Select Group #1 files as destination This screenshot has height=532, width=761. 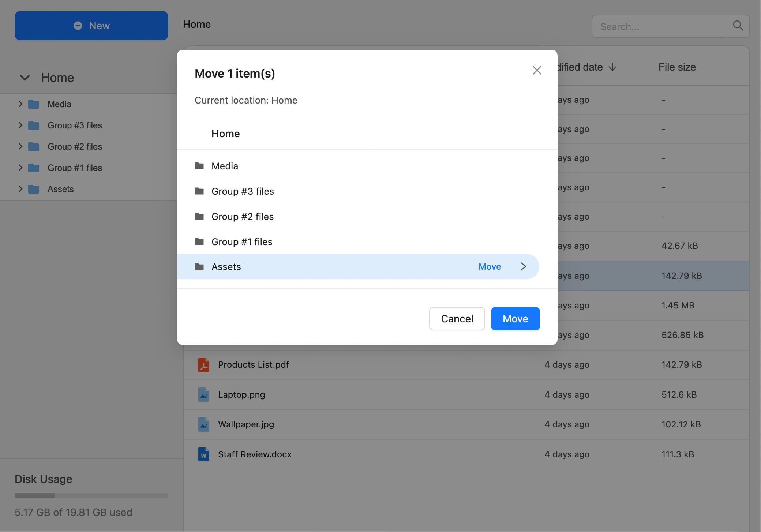242,242
